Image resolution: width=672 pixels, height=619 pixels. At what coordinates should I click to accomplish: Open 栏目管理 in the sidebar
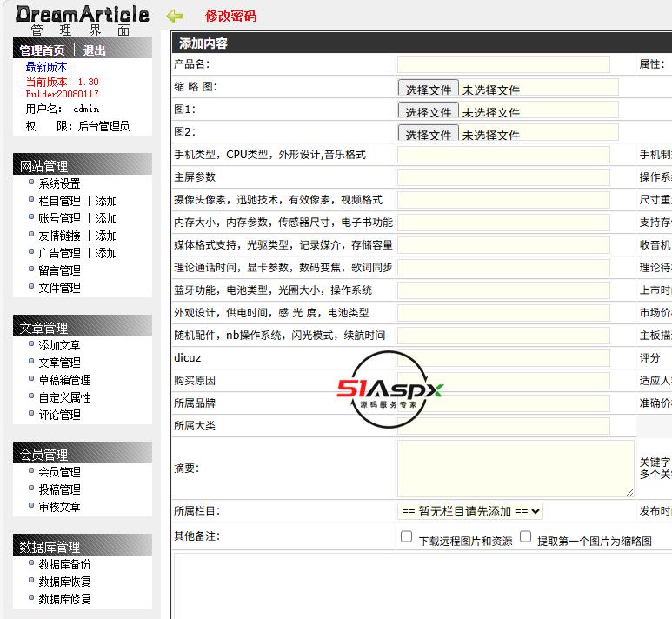pyautogui.click(x=60, y=201)
